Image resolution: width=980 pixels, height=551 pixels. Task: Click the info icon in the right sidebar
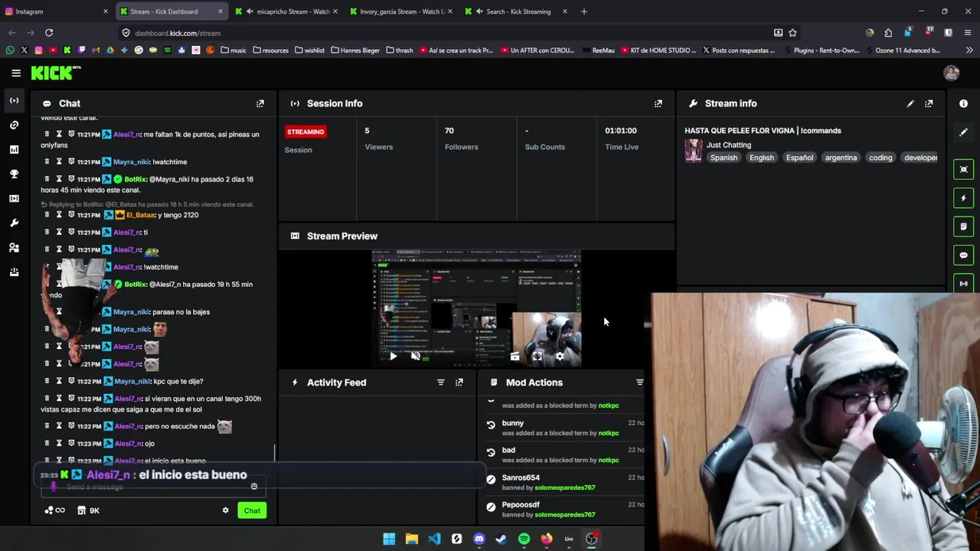[963, 103]
